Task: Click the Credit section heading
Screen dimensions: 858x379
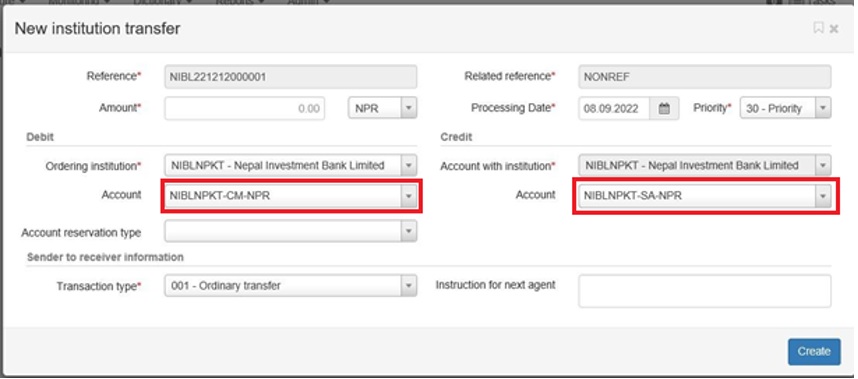Action: (x=456, y=137)
